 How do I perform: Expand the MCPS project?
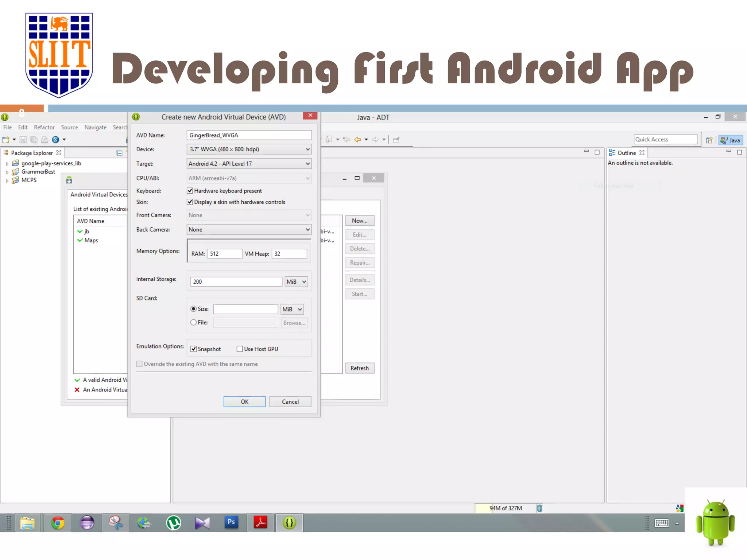click(7, 180)
